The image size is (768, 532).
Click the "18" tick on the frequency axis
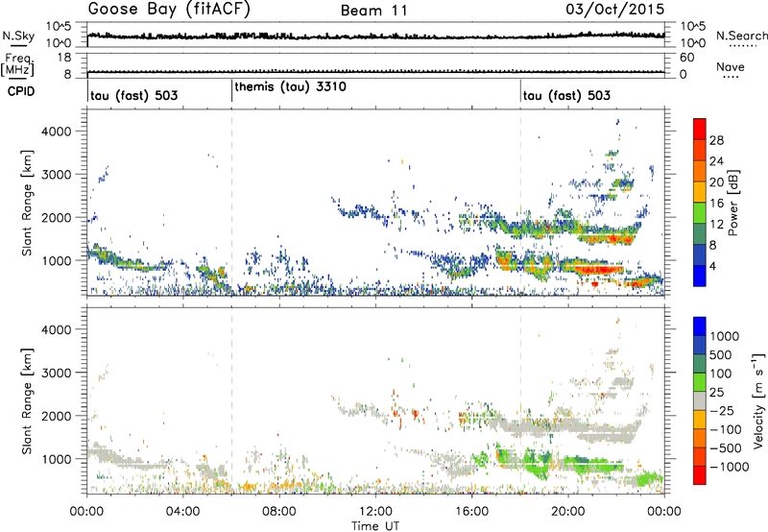(x=64, y=58)
